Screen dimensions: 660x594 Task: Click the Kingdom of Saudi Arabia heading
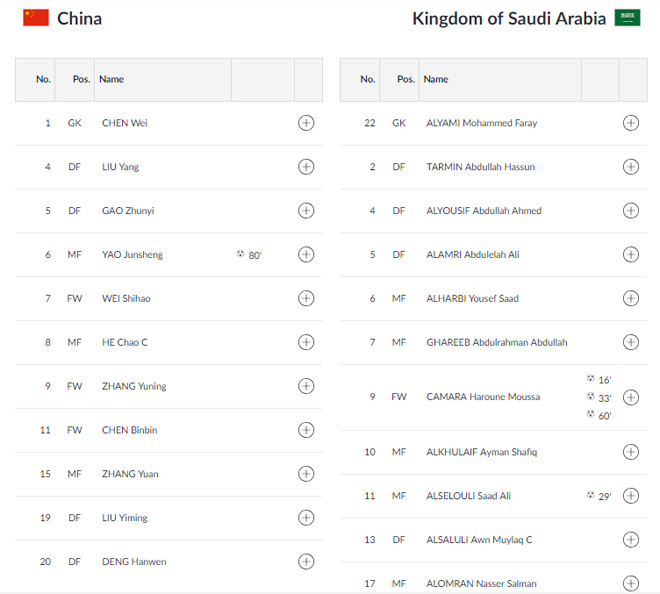point(509,19)
